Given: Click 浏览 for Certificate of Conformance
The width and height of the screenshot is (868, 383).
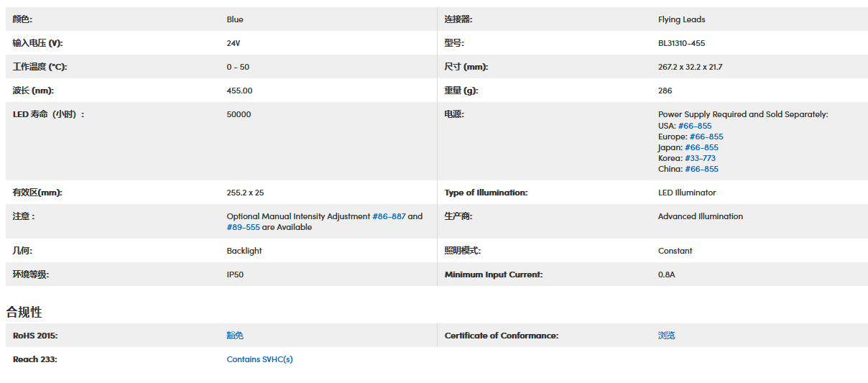Looking at the screenshot, I should tap(666, 336).
